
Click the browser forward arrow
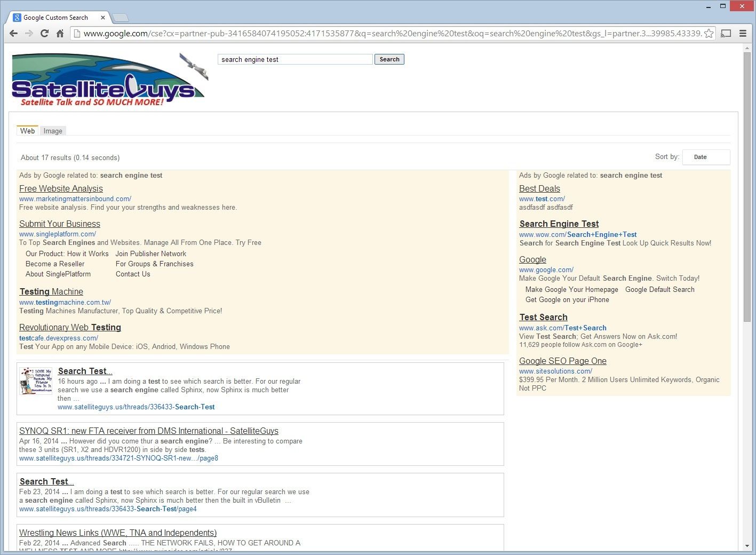click(x=29, y=33)
